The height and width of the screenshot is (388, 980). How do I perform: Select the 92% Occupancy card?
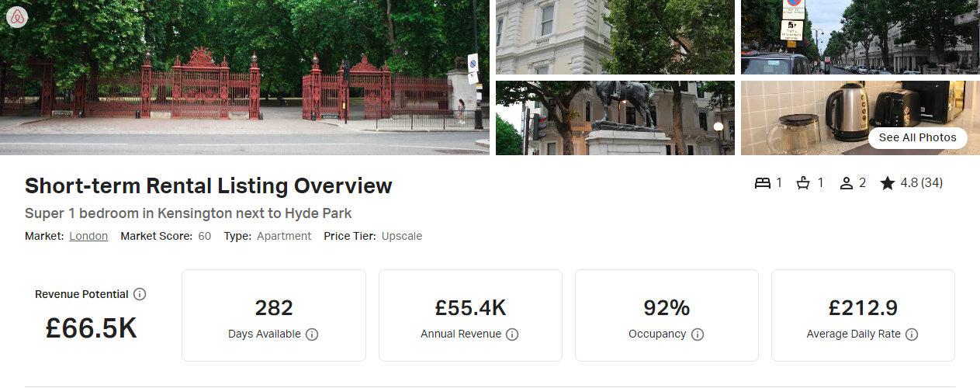667,316
